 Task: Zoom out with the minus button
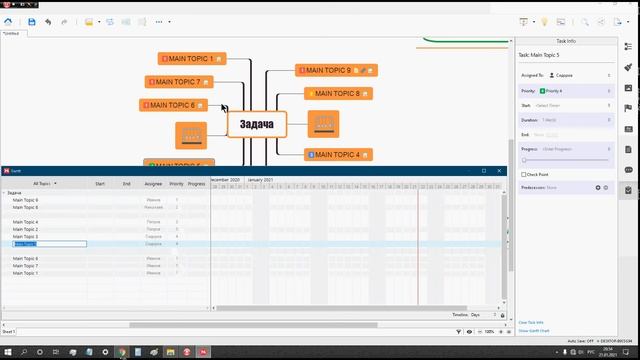(480, 332)
